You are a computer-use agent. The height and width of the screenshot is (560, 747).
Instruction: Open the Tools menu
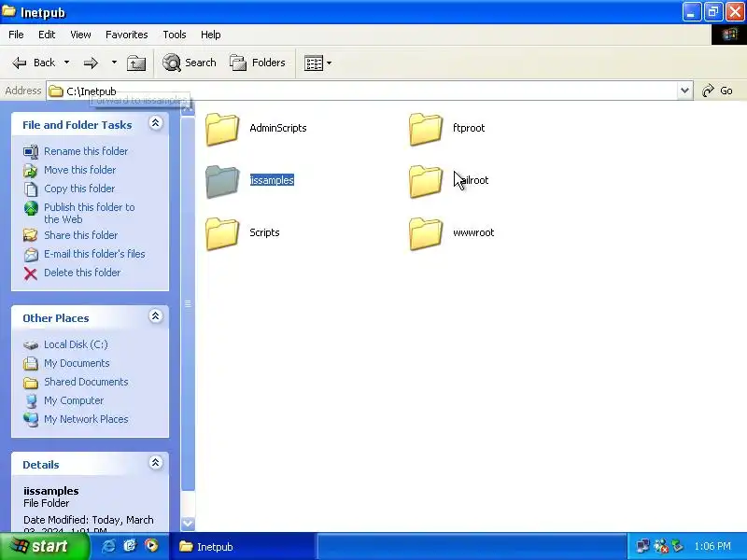coord(175,35)
